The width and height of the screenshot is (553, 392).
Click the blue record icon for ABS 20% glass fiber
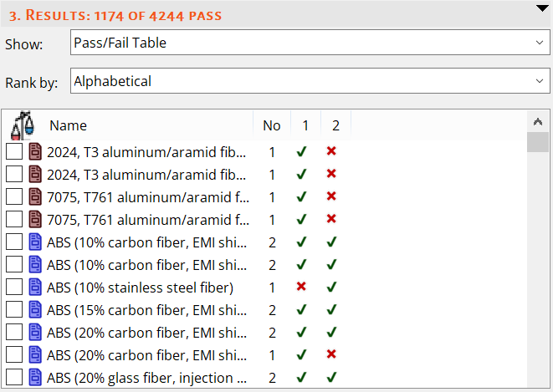pyautogui.click(x=35, y=377)
